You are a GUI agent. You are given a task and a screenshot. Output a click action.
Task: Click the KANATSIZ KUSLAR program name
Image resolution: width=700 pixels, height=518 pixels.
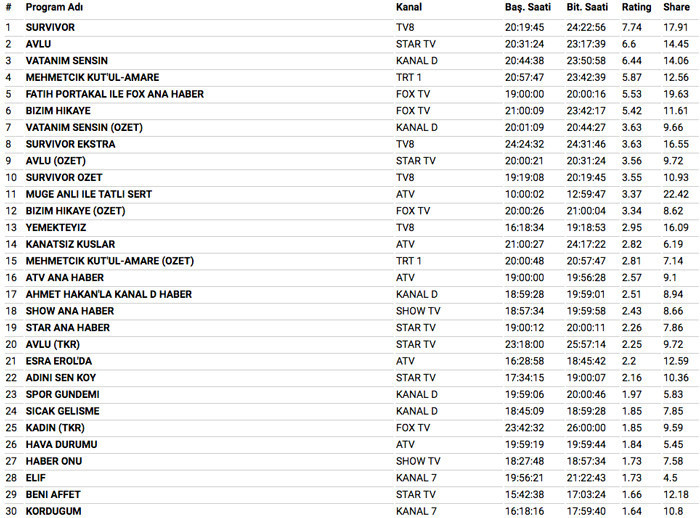[x=70, y=244]
